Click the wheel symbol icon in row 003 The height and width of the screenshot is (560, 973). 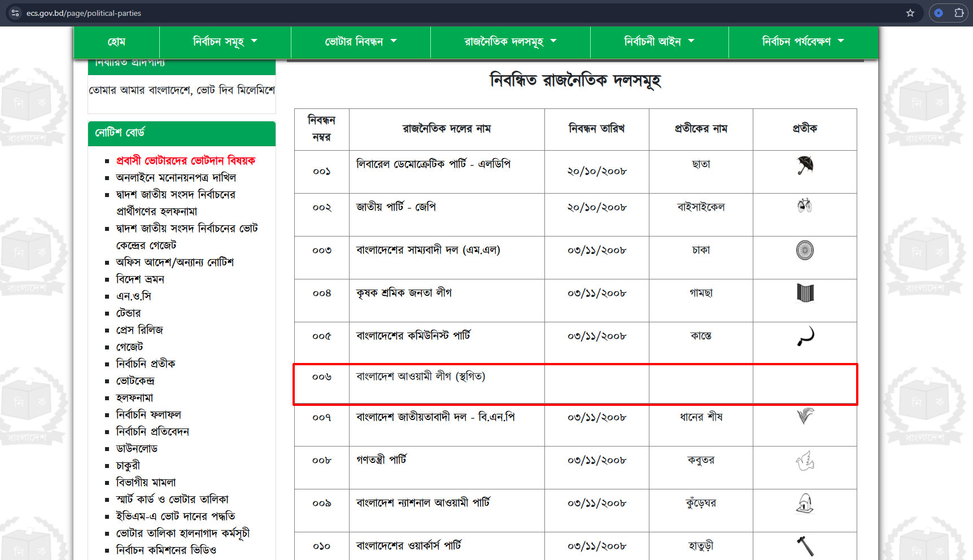coord(805,250)
